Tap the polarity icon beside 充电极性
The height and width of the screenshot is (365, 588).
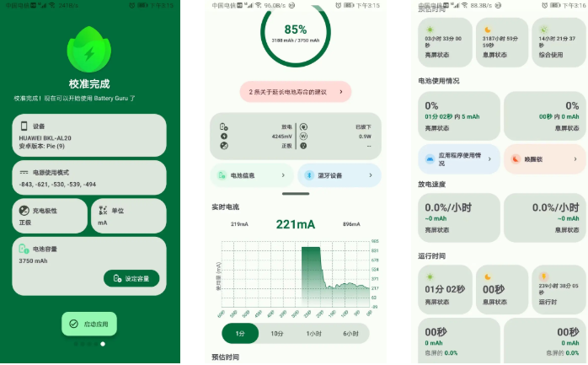click(24, 211)
